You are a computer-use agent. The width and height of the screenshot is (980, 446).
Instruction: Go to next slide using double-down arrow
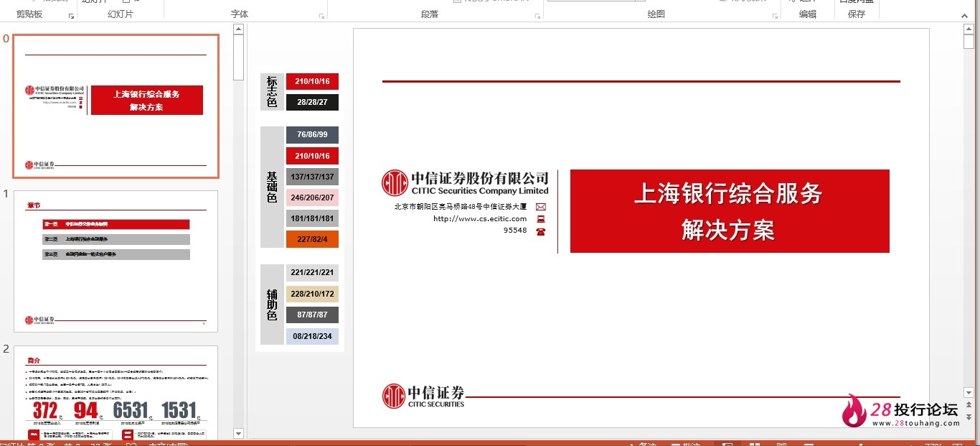click(969, 417)
